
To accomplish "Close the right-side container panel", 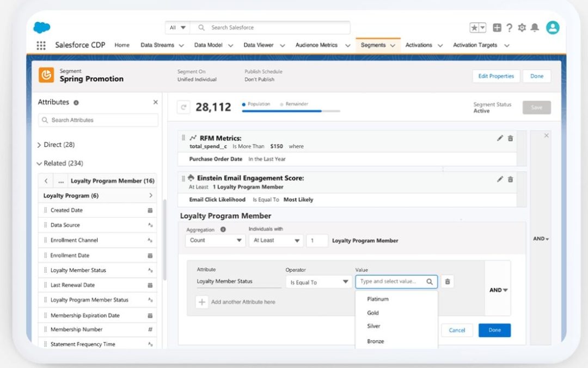I will (547, 136).
